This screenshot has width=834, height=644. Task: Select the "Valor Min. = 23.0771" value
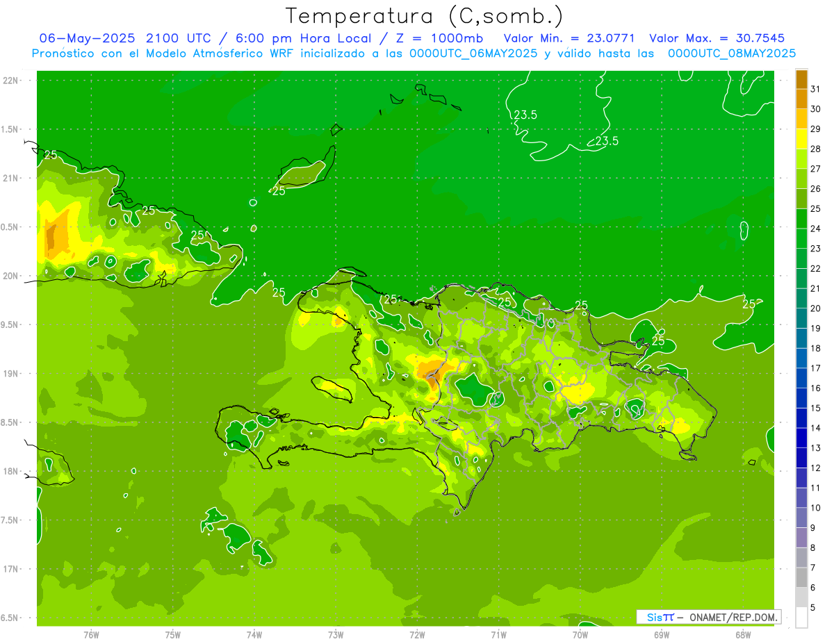569,38
